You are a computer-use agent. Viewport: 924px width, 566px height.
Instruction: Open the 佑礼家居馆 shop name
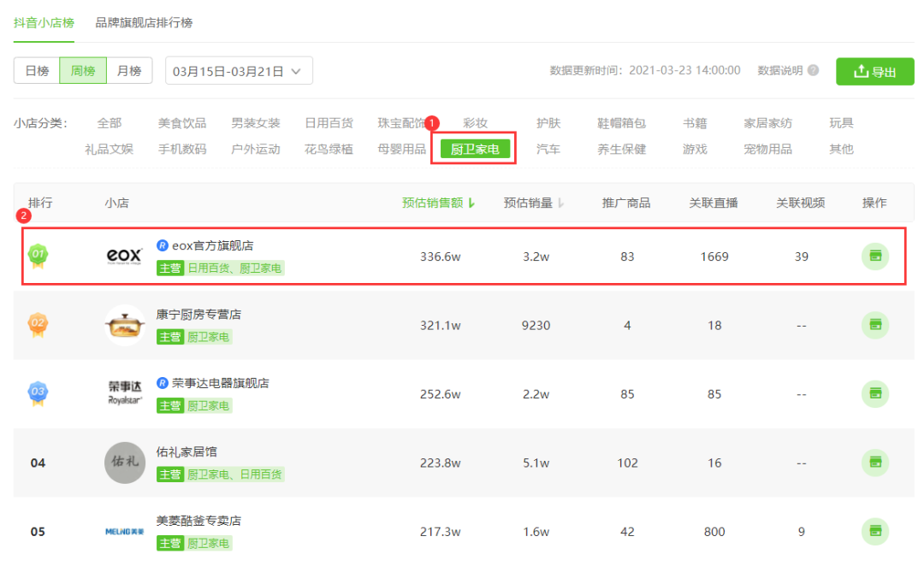coord(187,451)
